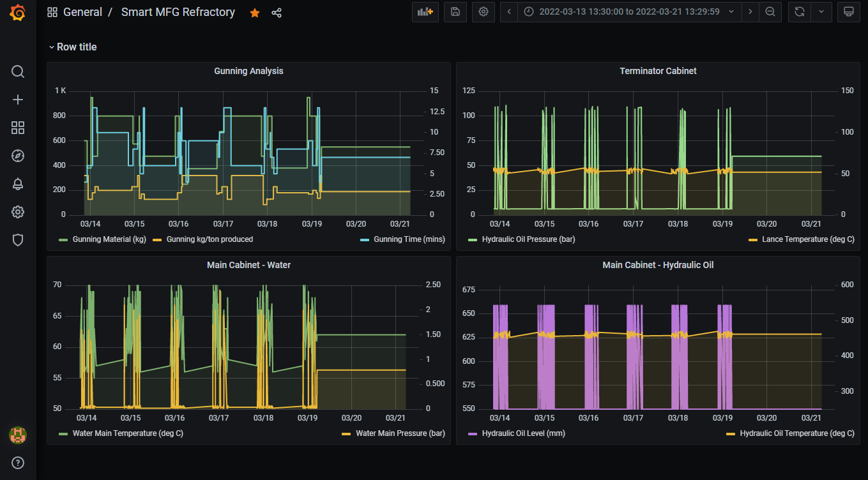868x480 pixels.
Task: Click Lance Temperature legend color swatch
Action: pos(754,239)
